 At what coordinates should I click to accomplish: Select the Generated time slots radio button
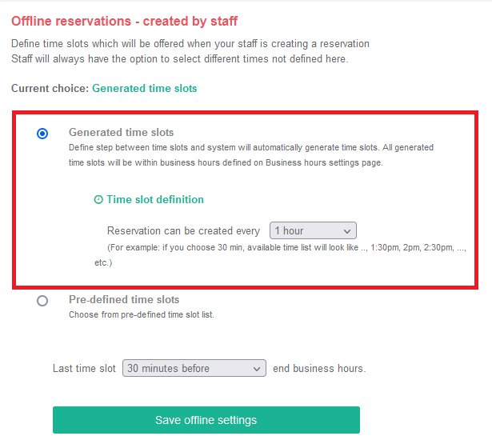pyautogui.click(x=42, y=134)
